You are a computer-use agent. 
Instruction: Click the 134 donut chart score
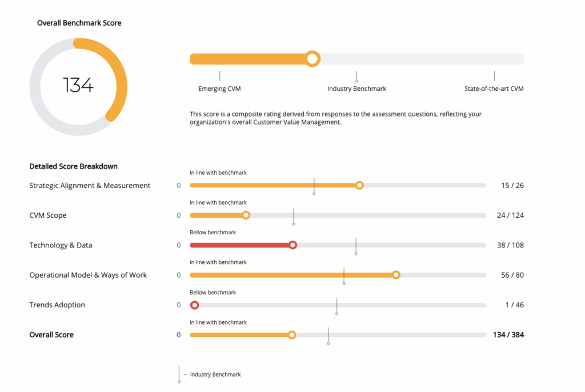coord(78,86)
